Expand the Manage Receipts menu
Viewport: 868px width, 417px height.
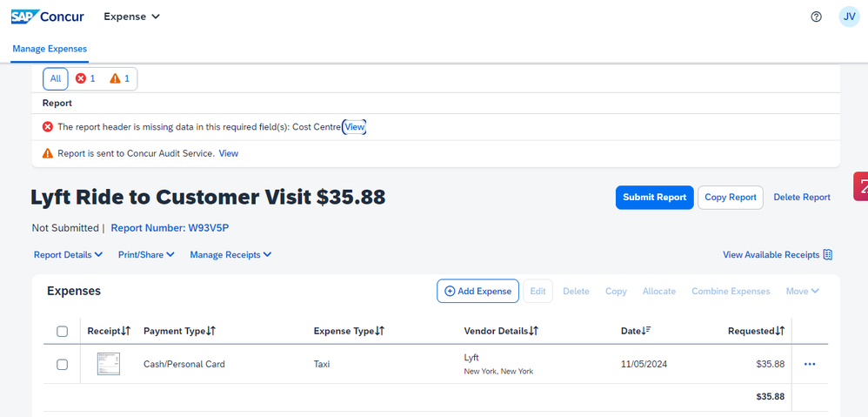tap(230, 255)
